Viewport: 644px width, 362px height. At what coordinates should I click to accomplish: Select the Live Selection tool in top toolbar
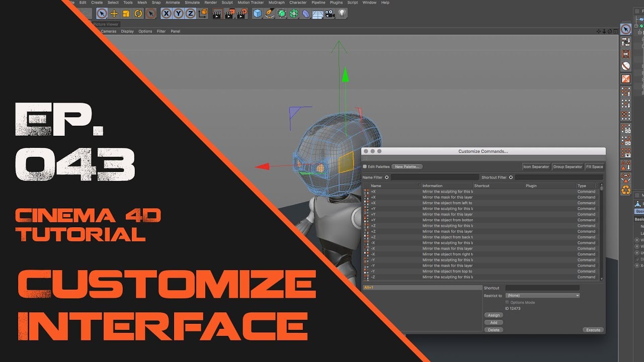[102, 14]
